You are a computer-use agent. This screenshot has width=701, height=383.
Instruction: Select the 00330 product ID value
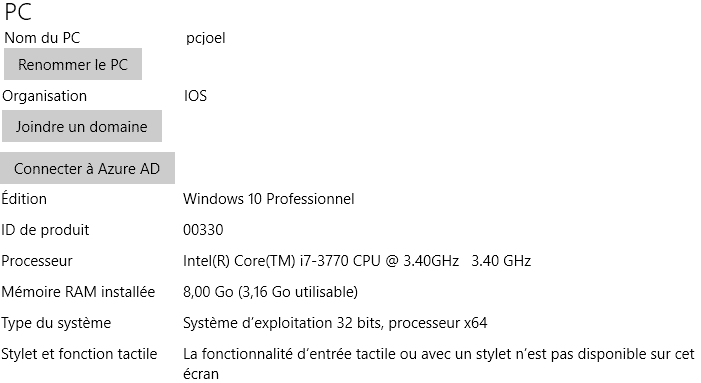203,230
